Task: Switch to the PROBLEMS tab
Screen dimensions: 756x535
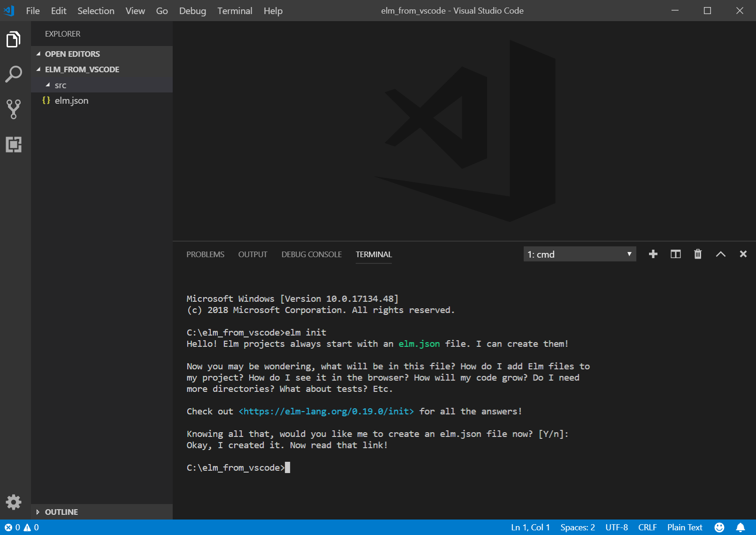Action: tap(205, 254)
